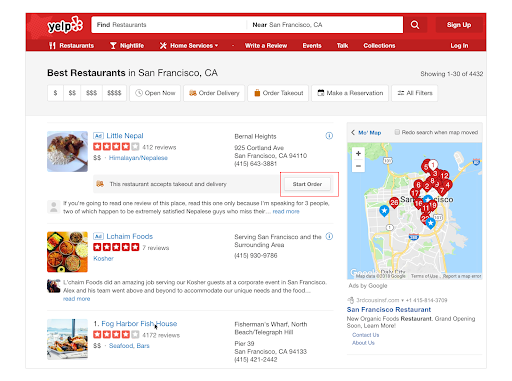The height and width of the screenshot is (381, 512).
Task: Go to the Events nav item
Action: click(312, 46)
